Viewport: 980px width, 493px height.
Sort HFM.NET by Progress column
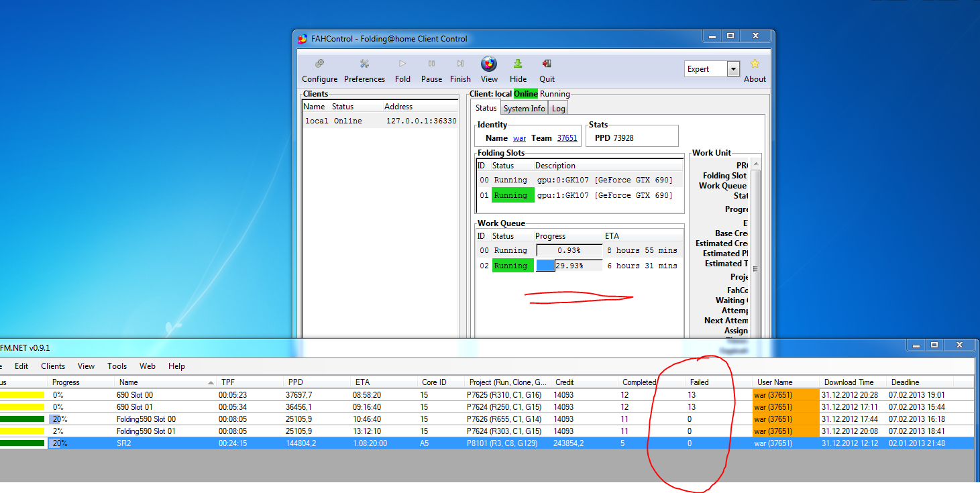coord(80,382)
